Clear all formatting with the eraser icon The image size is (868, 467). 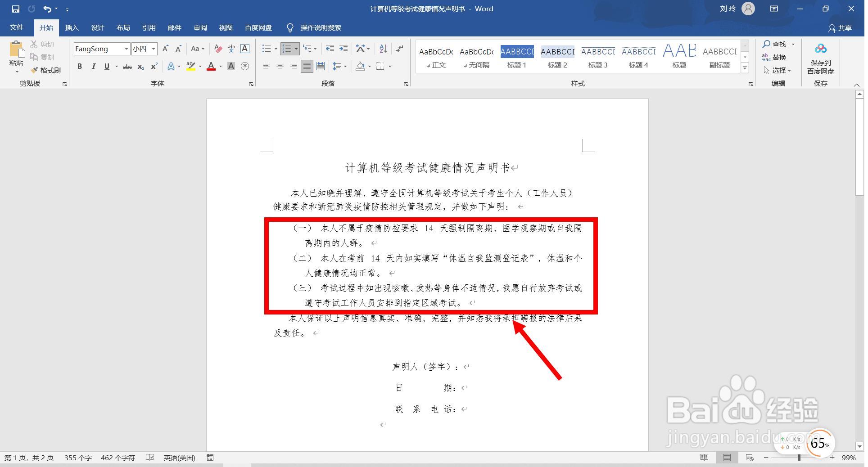click(218, 49)
